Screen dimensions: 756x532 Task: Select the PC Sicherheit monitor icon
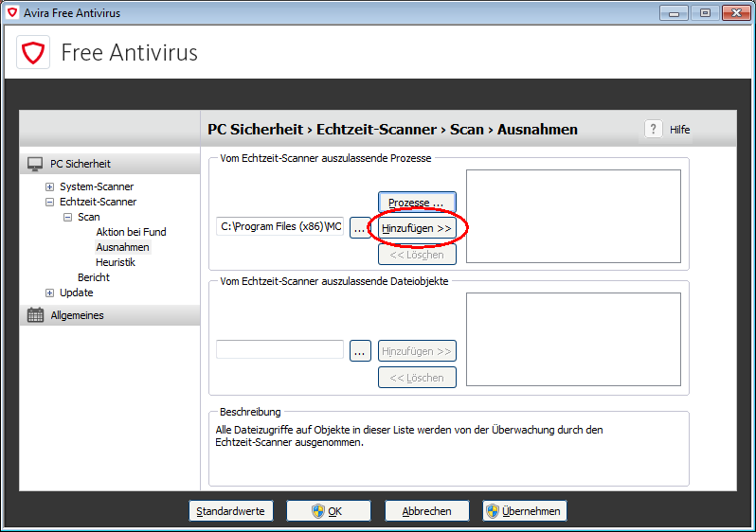(x=35, y=164)
